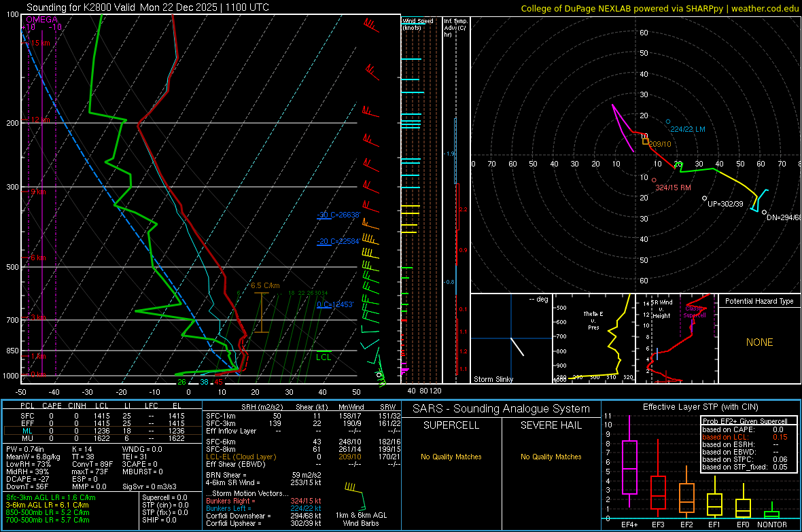Click the orange 6.5 C/km lapse-rate bracket
The image size is (802, 532).
coord(262,313)
